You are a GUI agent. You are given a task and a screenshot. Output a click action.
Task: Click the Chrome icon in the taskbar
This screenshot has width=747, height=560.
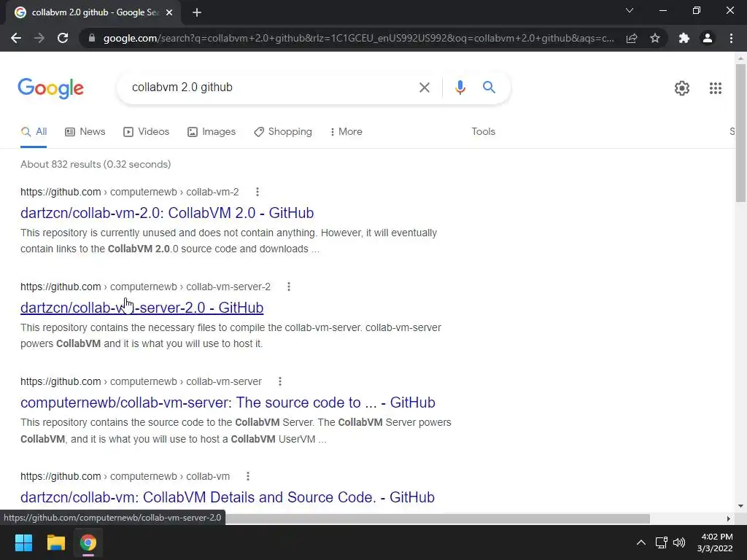pos(88,542)
